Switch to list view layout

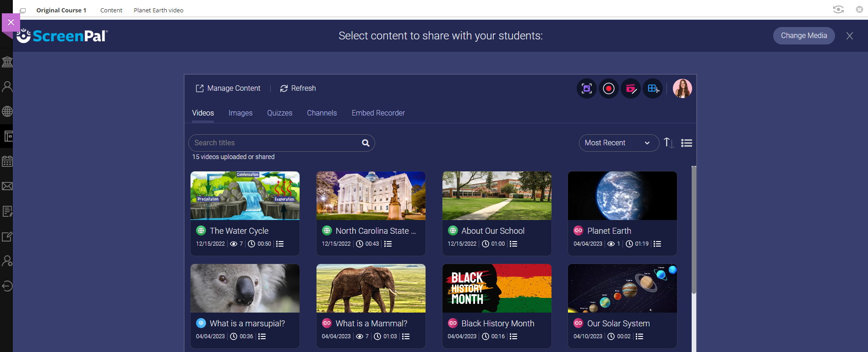pos(686,143)
